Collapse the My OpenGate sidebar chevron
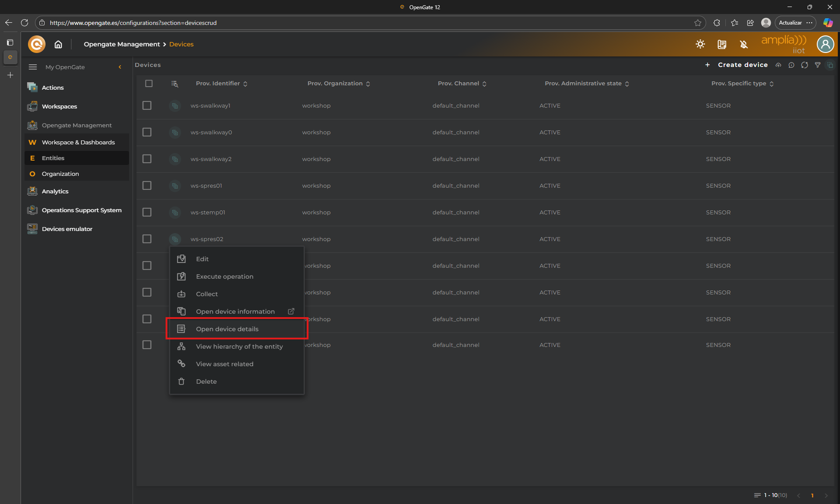The width and height of the screenshot is (840, 504). (x=120, y=67)
